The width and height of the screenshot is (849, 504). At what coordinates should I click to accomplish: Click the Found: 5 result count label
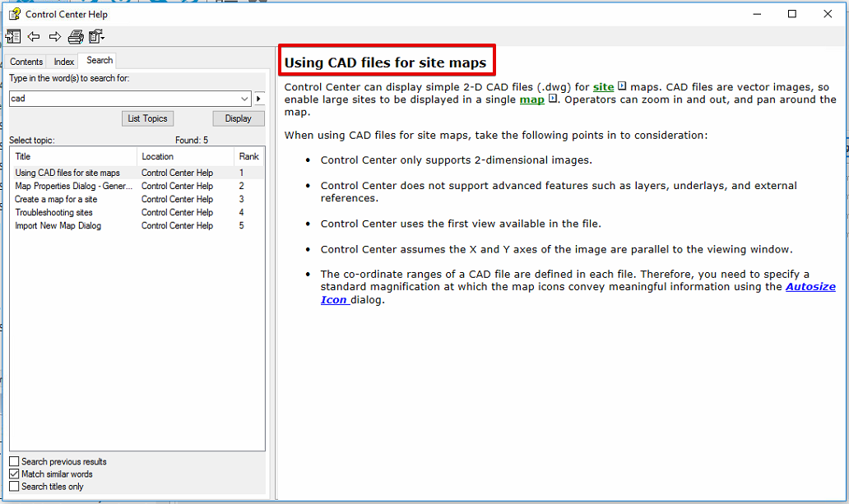(192, 141)
